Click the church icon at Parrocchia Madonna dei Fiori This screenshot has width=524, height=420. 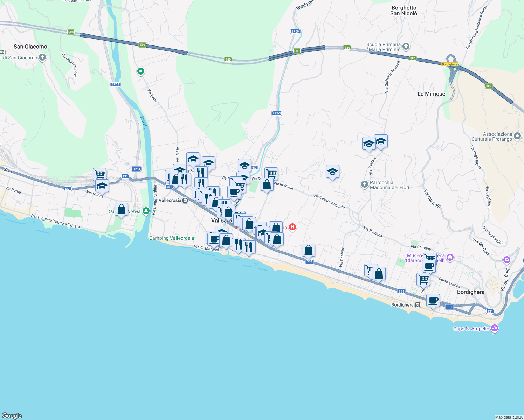tap(364, 184)
